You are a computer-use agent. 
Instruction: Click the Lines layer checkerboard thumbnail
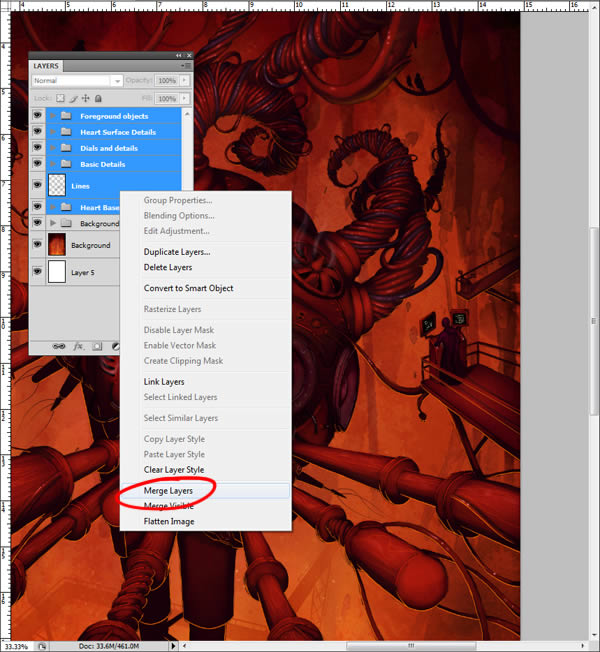click(x=57, y=185)
